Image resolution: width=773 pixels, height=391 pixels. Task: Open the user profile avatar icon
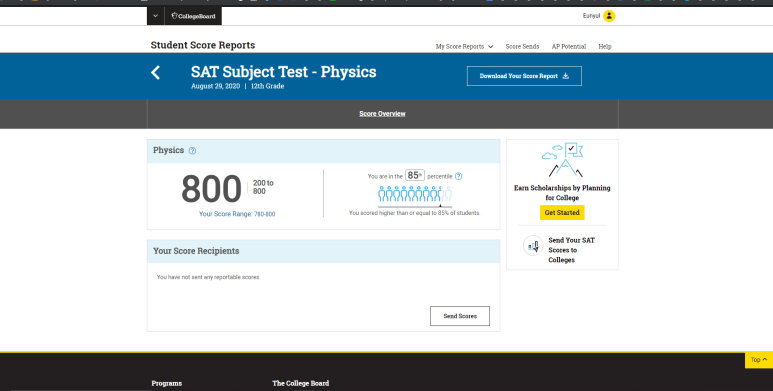[x=609, y=16]
